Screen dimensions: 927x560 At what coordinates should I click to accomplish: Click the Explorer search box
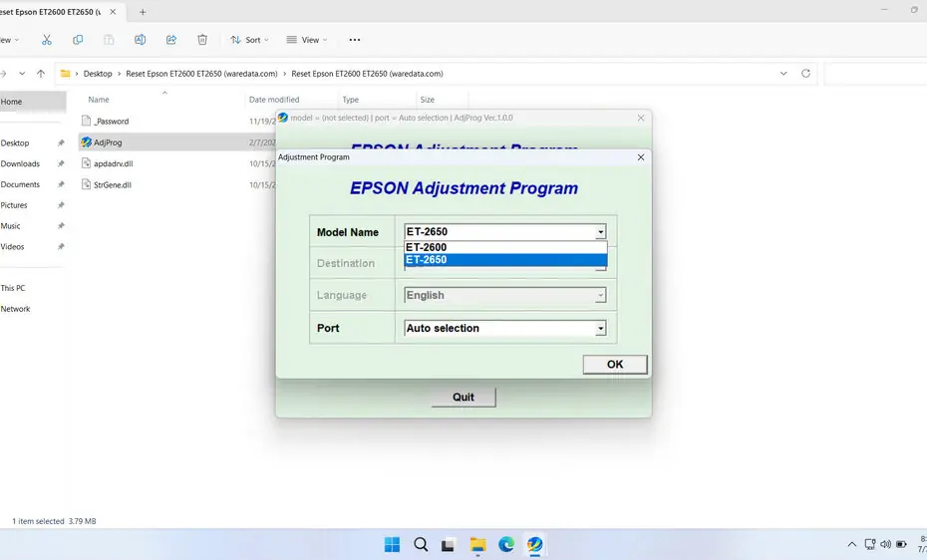875,74
